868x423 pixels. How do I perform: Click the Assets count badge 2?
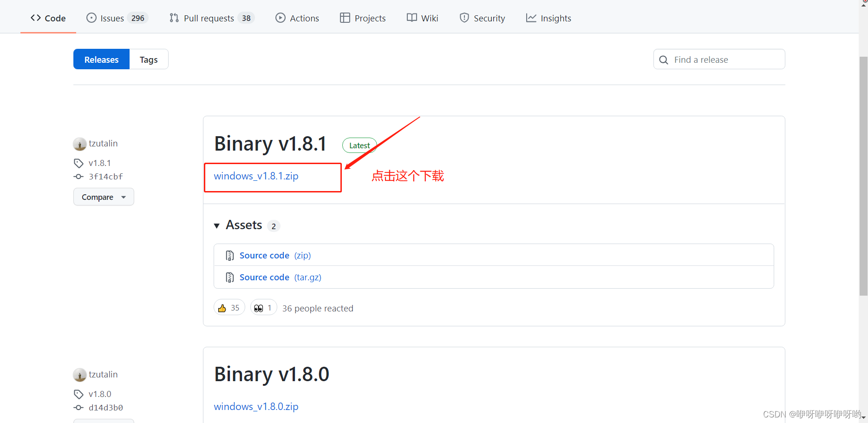tap(274, 226)
